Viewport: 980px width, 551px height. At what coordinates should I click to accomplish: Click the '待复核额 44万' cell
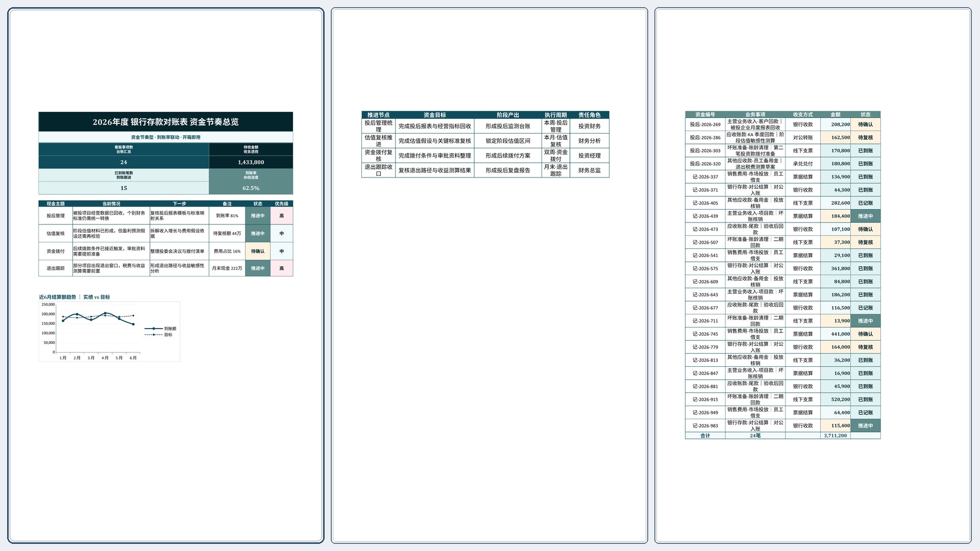[227, 234]
